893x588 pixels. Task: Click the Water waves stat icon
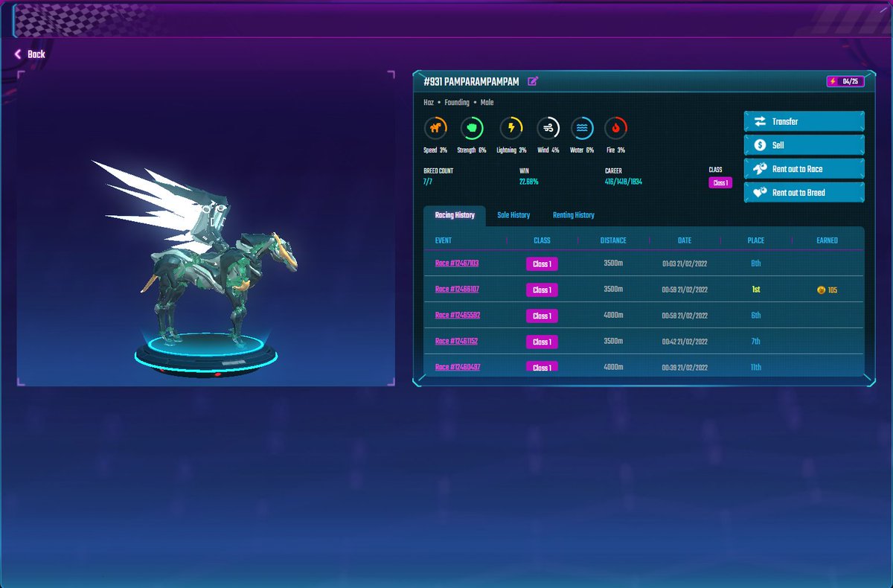point(582,128)
